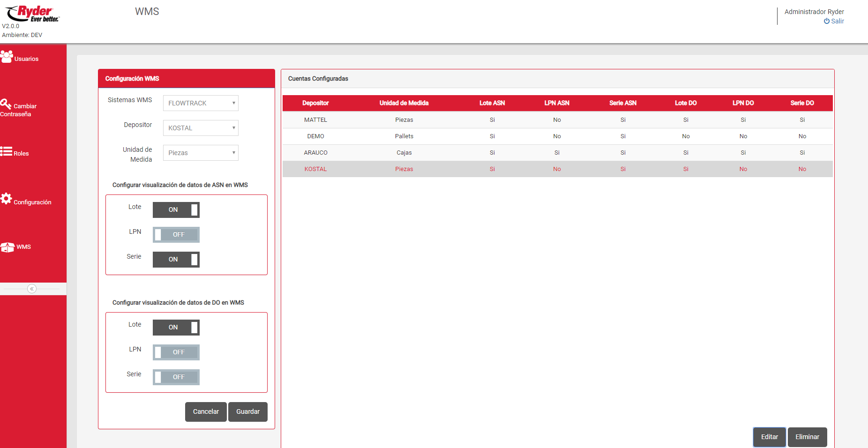Viewport: 868px width, 448px height.
Task: Click the key icon for Cambiar Contraseña
Action: point(6,104)
